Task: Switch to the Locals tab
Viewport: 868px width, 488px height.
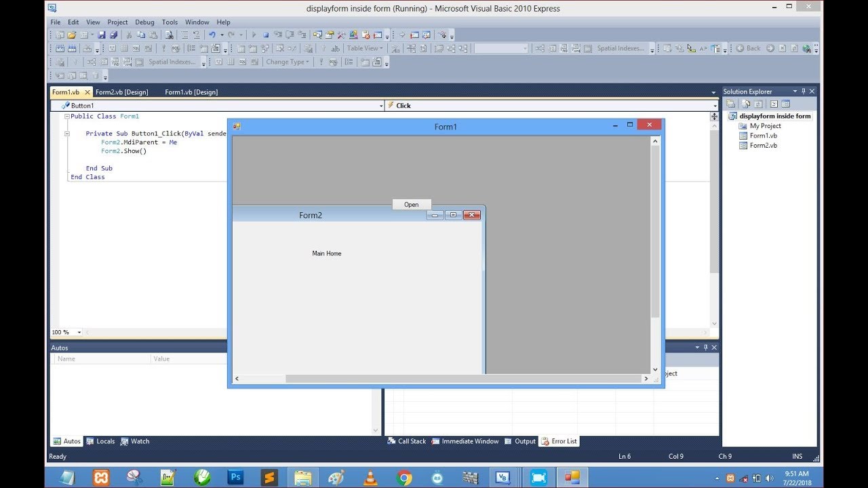Action: click(100, 441)
